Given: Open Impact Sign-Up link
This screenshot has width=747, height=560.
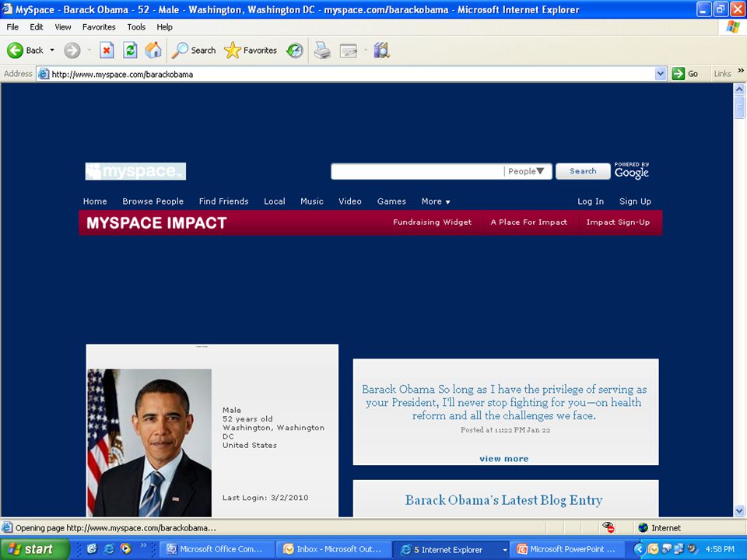Looking at the screenshot, I should tap(618, 222).
